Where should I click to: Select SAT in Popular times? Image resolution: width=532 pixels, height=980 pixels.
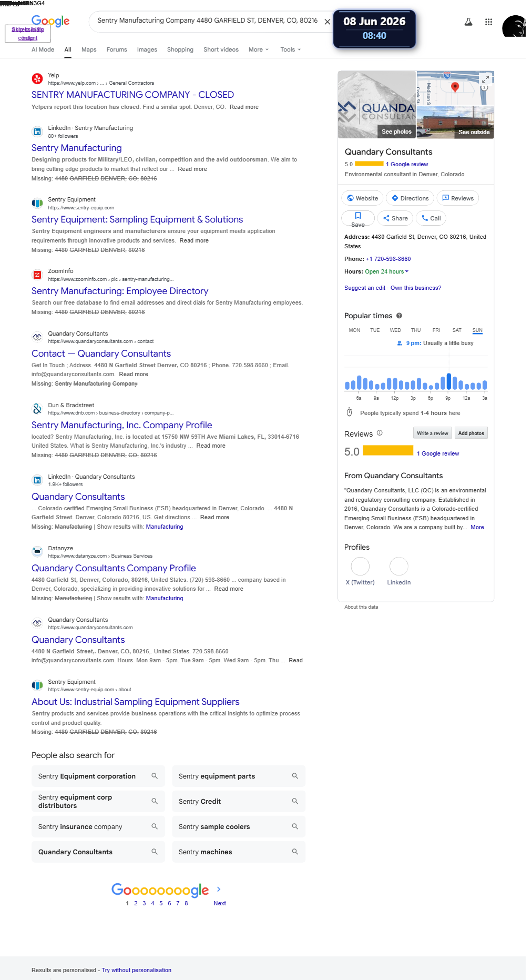[x=457, y=330]
